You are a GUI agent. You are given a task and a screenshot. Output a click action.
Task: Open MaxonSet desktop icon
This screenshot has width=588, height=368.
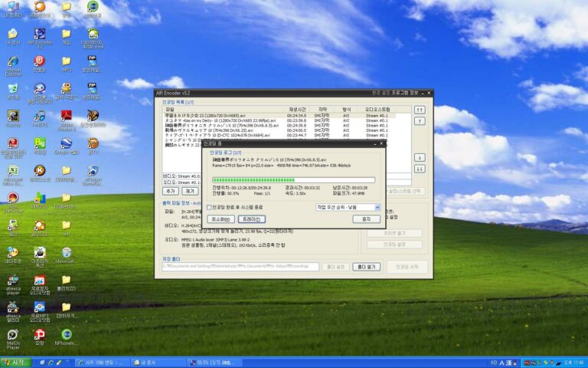pos(67,255)
